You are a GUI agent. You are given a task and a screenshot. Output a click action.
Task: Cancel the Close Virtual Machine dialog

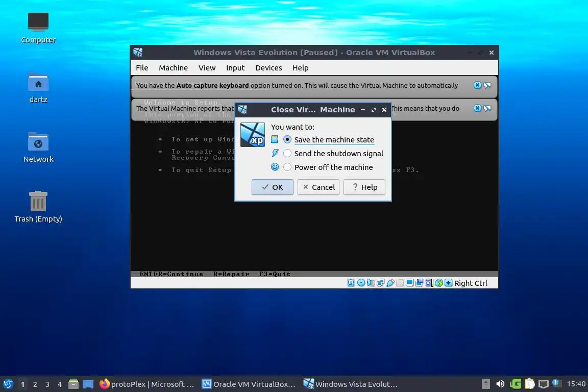pyautogui.click(x=318, y=187)
